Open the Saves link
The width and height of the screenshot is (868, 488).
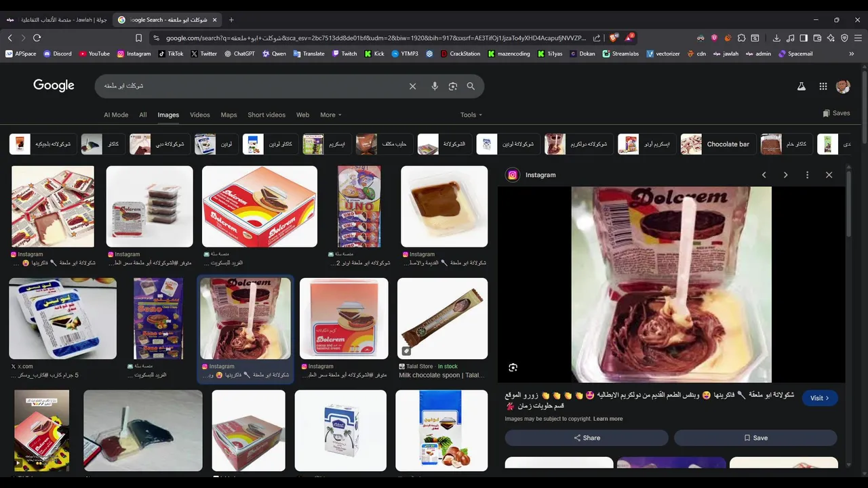tap(836, 113)
